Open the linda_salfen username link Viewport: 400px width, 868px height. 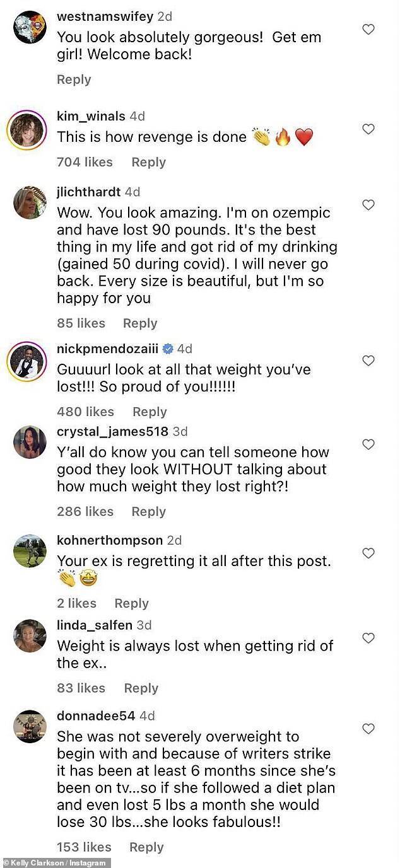point(95,625)
